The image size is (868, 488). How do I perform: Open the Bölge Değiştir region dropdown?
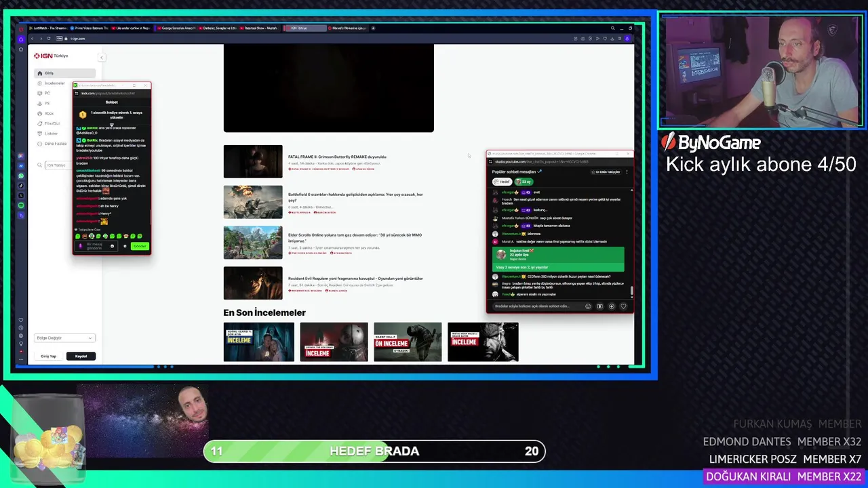tap(65, 338)
